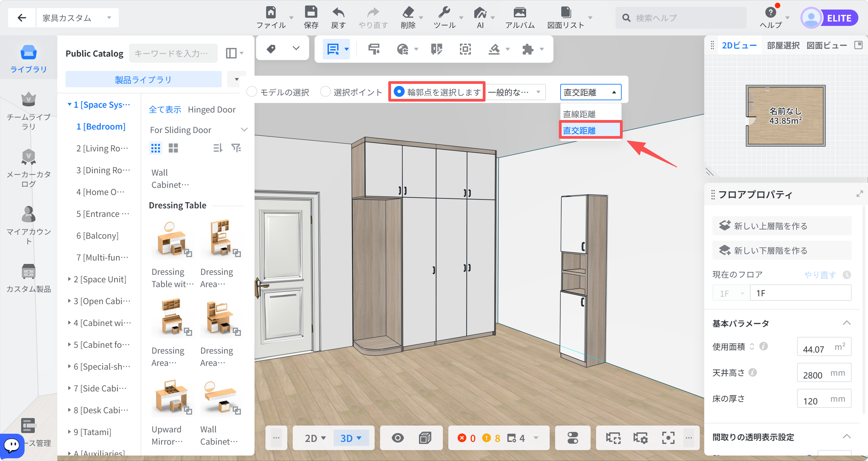
Task: Click the 全て表示 link
Action: pos(165,109)
